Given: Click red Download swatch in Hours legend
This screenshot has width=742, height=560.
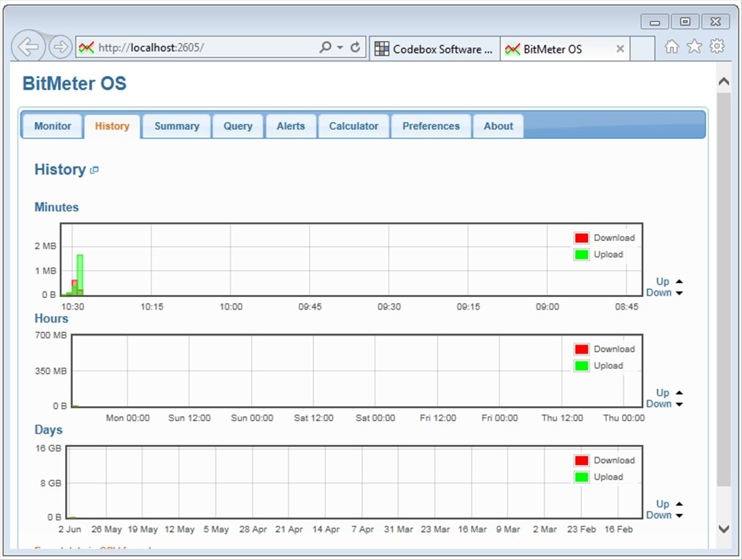Looking at the screenshot, I should [581, 349].
